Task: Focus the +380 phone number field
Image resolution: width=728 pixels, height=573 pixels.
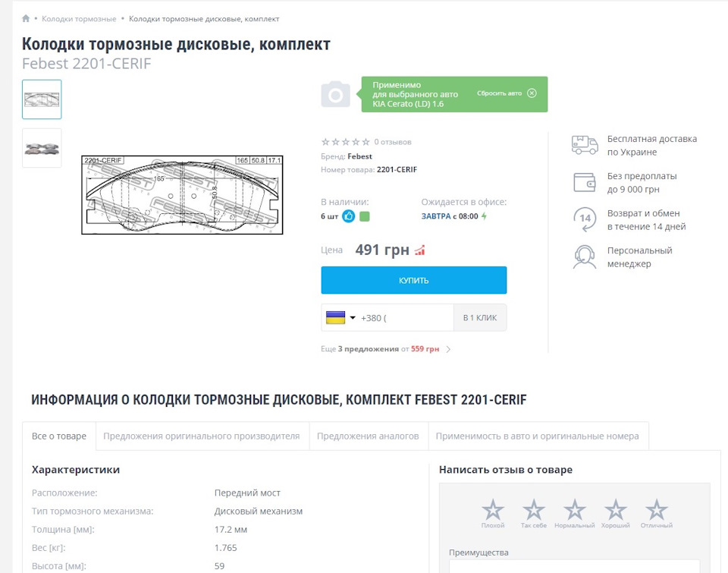Action: (405, 318)
